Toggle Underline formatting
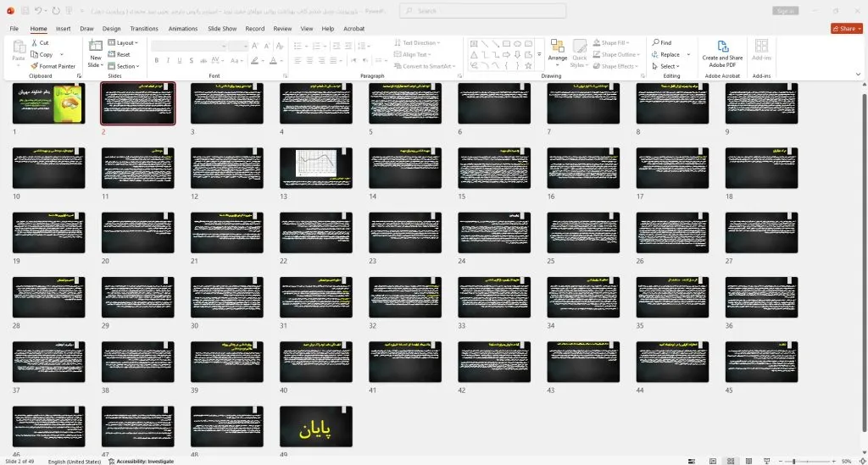 pos(180,61)
